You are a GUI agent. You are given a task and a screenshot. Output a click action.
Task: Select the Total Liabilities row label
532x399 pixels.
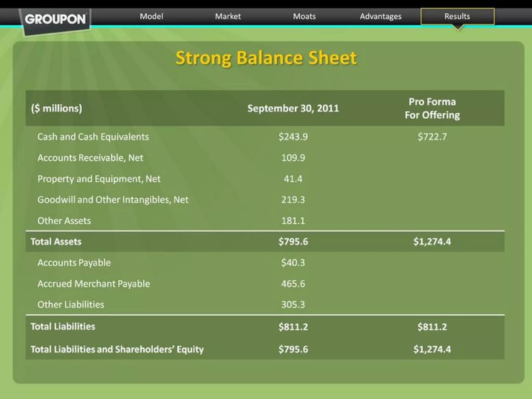(63, 327)
